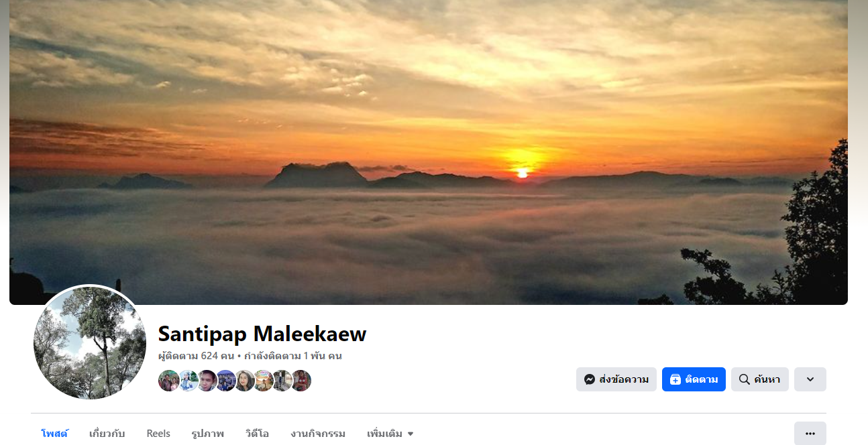Open the three-dots options menu
Screen dimensions: 868x445
tap(810, 434)
